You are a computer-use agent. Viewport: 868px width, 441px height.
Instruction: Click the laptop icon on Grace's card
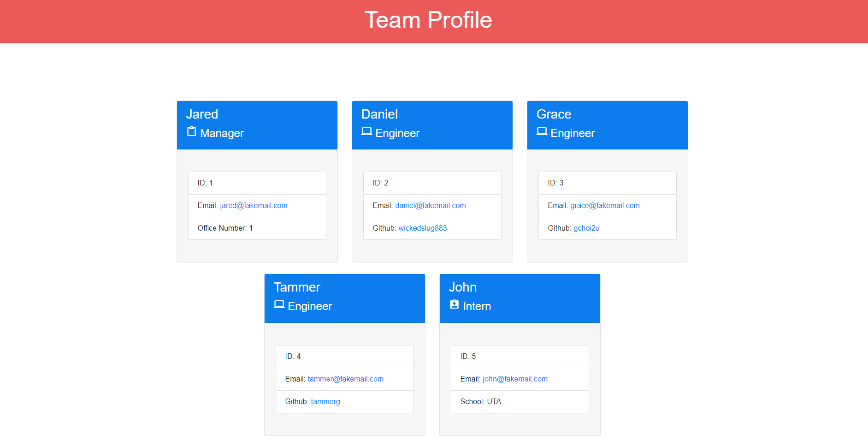[542, 131]
